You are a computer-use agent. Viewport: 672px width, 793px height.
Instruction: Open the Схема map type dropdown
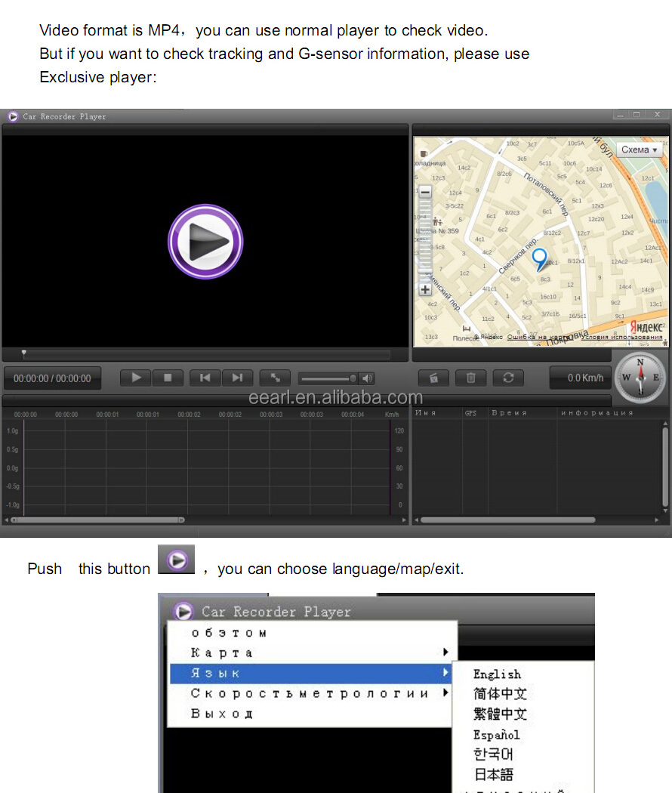point(639,150)
